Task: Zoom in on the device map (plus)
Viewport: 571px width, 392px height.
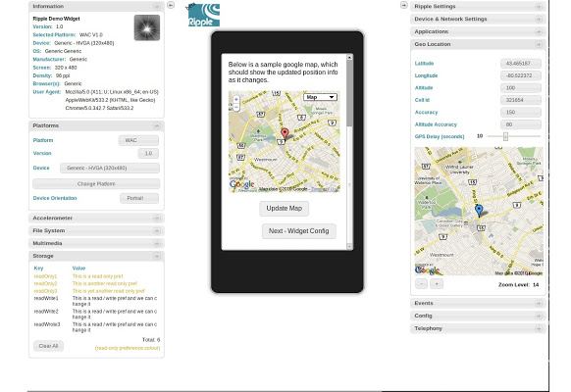Action: (236, 99)
